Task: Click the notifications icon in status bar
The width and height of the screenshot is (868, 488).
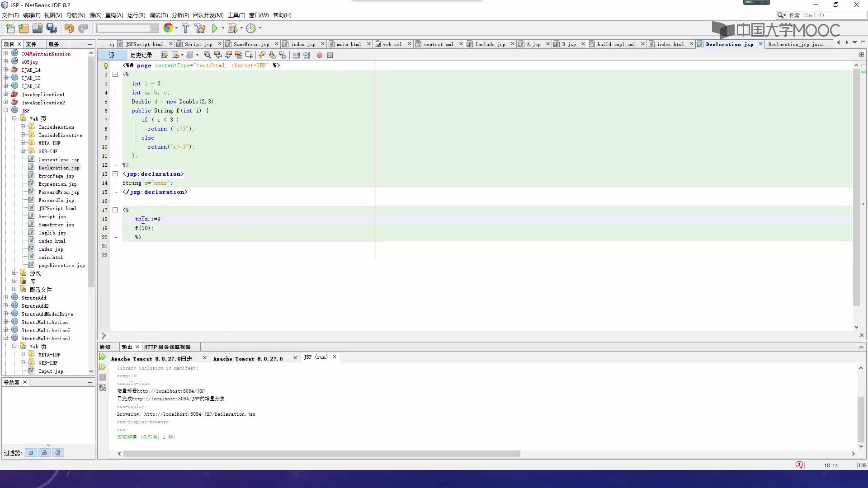Action: (x=799, y=465)
